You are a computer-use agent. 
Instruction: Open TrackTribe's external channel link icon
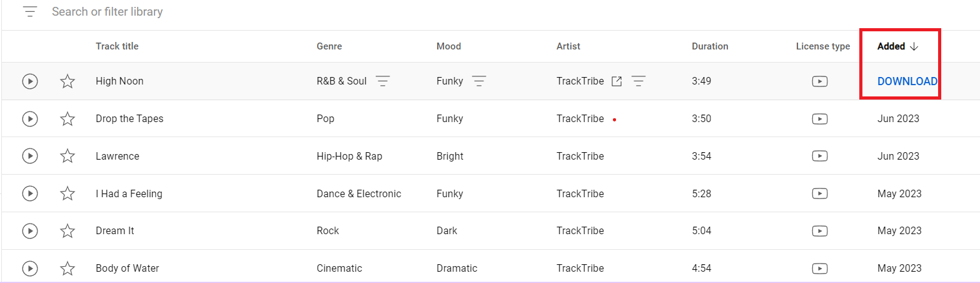pos(617,81)
